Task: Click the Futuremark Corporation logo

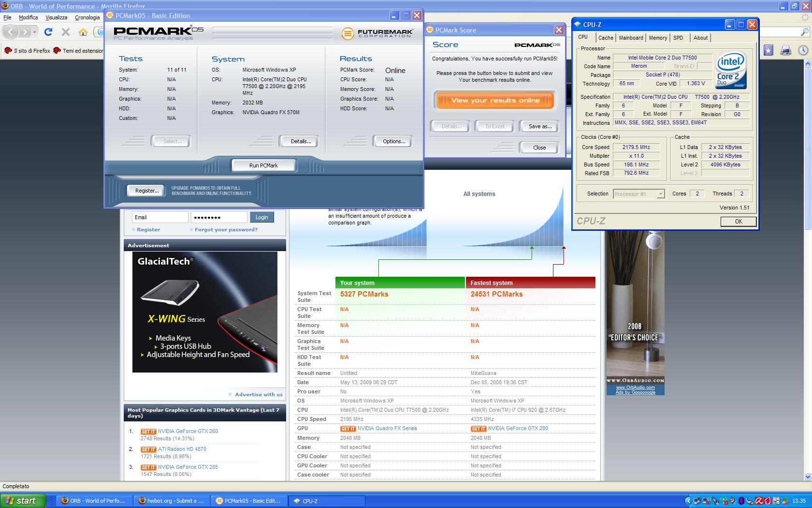Action: click(377, 33)
